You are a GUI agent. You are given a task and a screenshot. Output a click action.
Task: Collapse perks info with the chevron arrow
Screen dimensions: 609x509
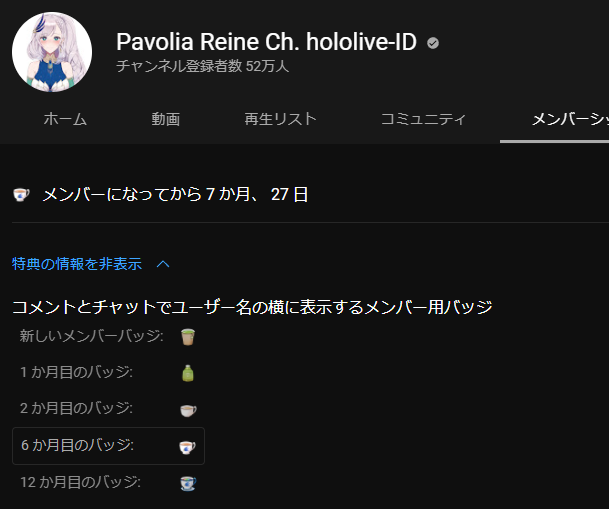[163, 264]
